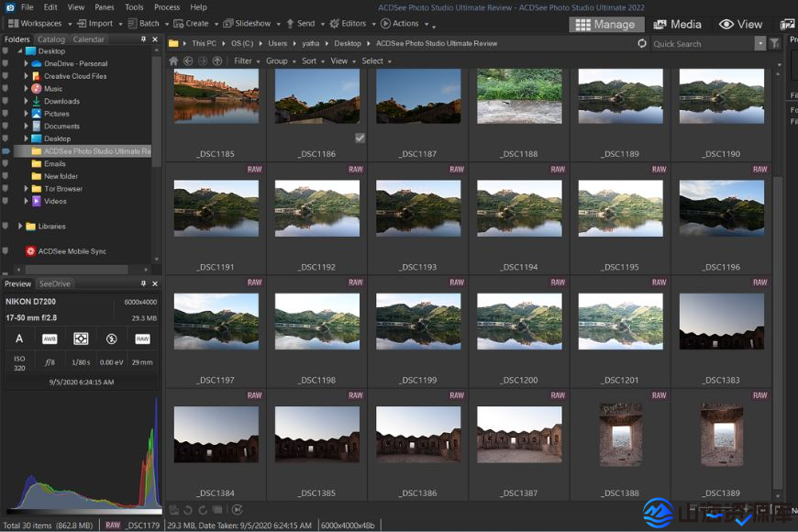Image resolution: width=798 pixels, height=532 pixels.
Task: Launch the Slideshow tool
Action: point(249,23)
